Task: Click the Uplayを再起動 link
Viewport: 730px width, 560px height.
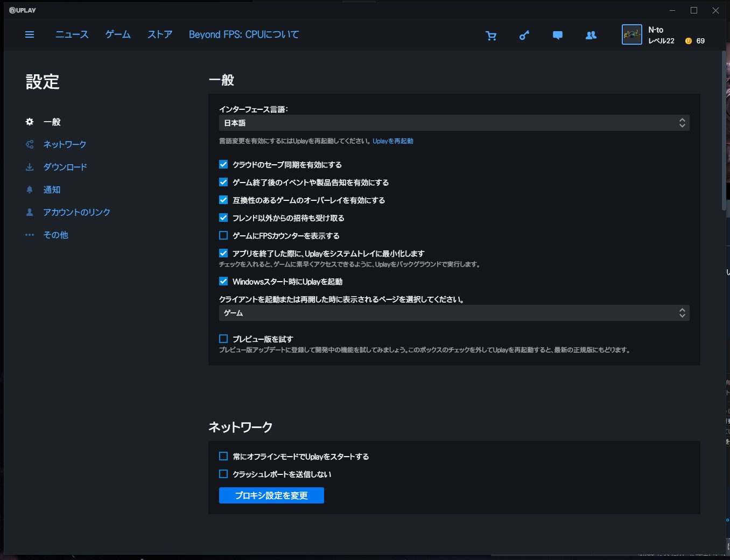Action: pyautogui.click(x=393, y=141)
